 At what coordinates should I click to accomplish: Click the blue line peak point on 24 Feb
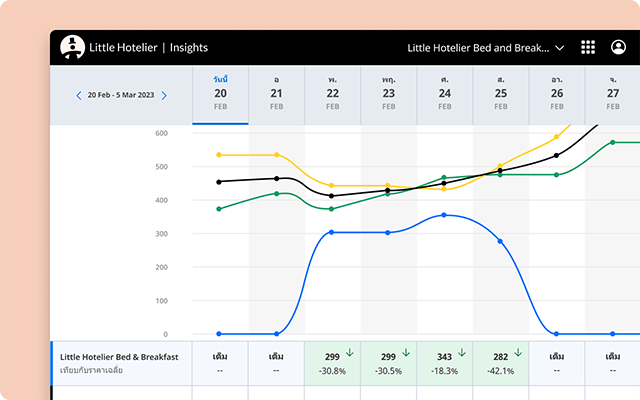444,215
